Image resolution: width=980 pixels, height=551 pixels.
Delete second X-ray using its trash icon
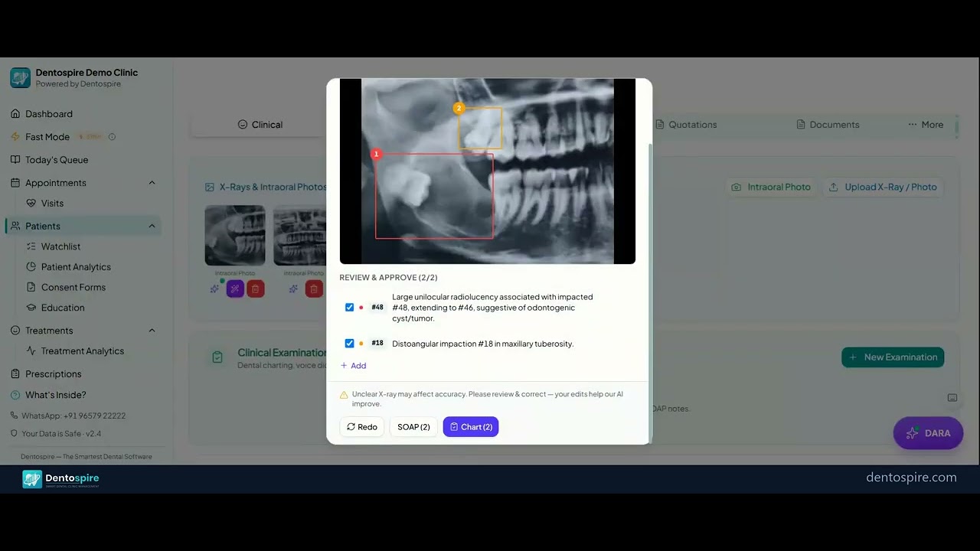click(x=313, y=289)
